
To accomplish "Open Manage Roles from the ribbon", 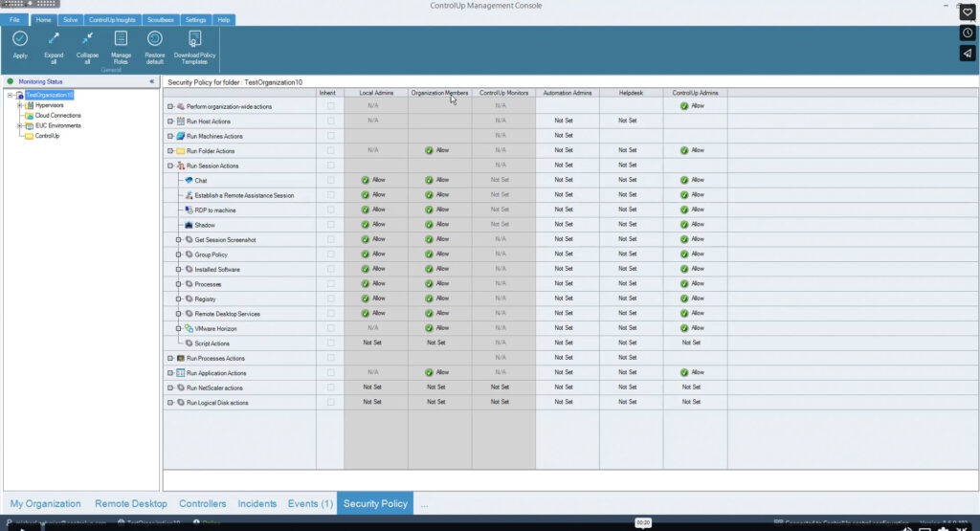I will point(121,39).
